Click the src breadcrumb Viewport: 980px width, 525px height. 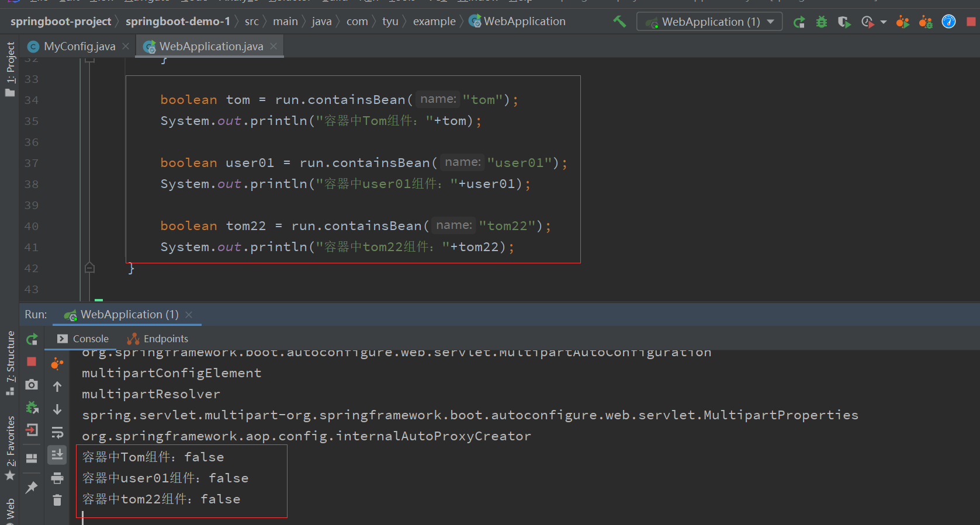252,22
